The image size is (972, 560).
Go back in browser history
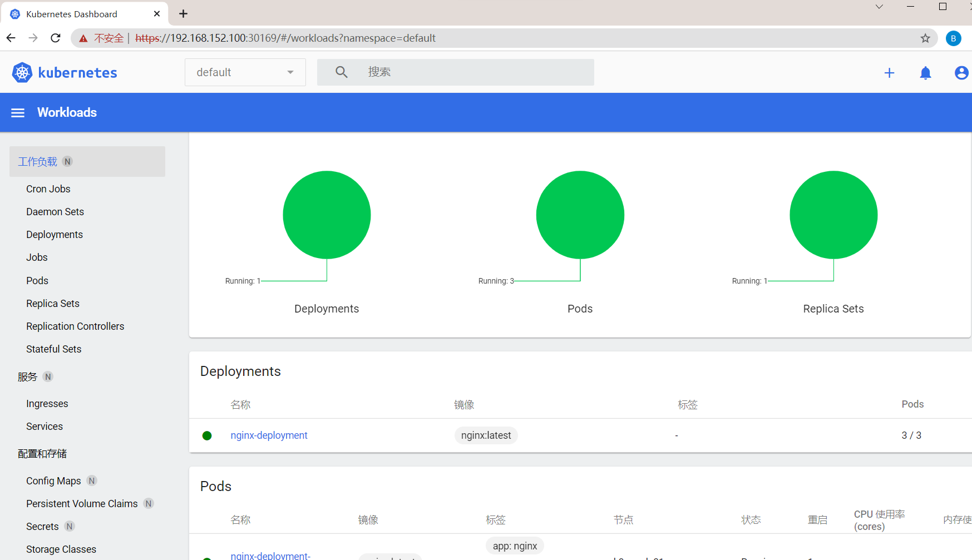pos(11,38)
